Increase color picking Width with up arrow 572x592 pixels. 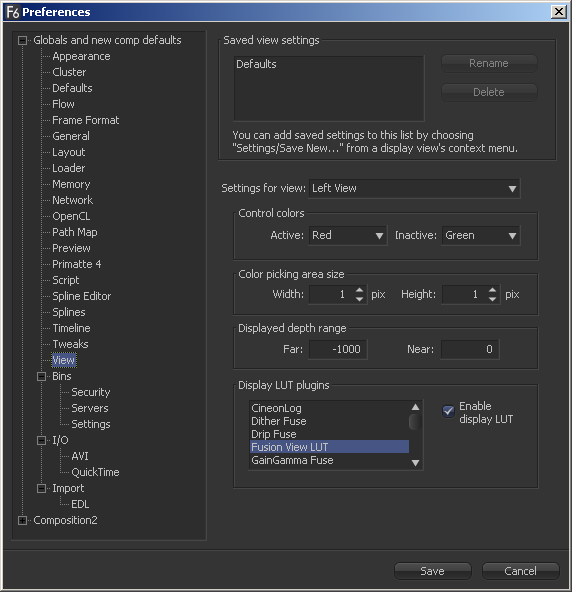[359, 290]
